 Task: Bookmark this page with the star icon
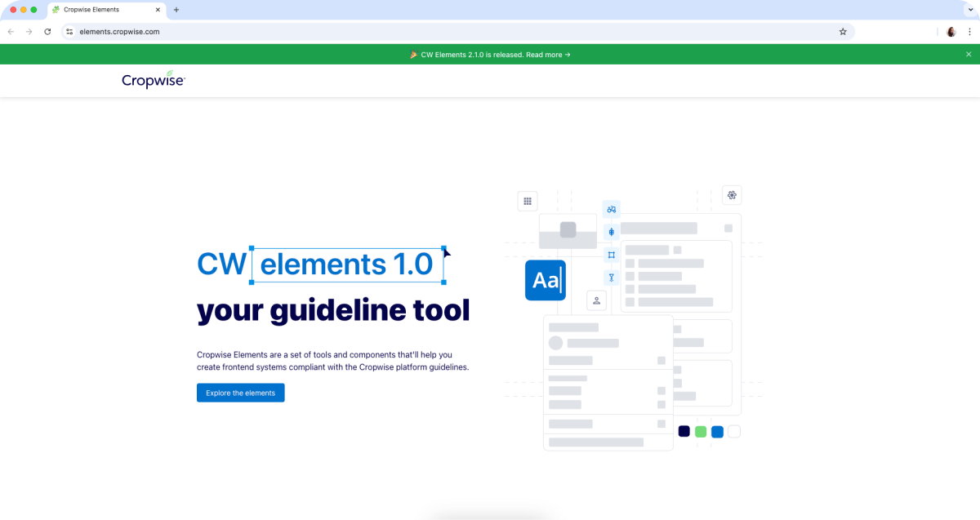843,32
